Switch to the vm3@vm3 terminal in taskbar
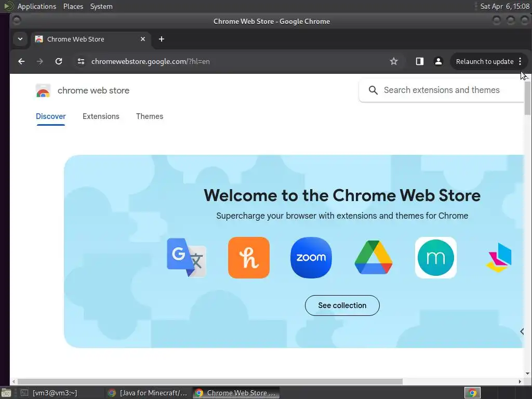The width and height of the screenshot is (532, 399). pos(54,393)
